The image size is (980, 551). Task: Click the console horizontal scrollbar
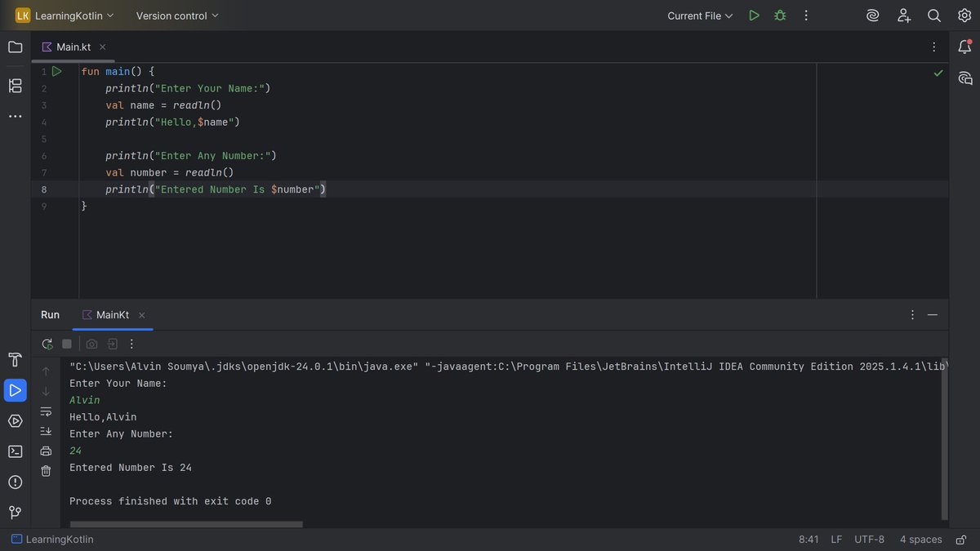point(186,524)
